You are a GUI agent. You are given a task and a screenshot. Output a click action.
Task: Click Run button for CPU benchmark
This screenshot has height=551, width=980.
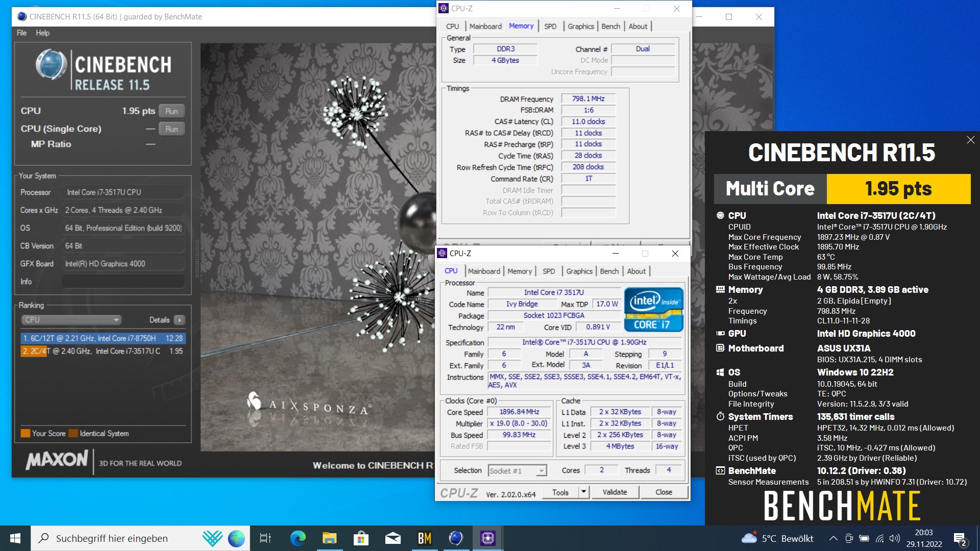coord(171,111)
